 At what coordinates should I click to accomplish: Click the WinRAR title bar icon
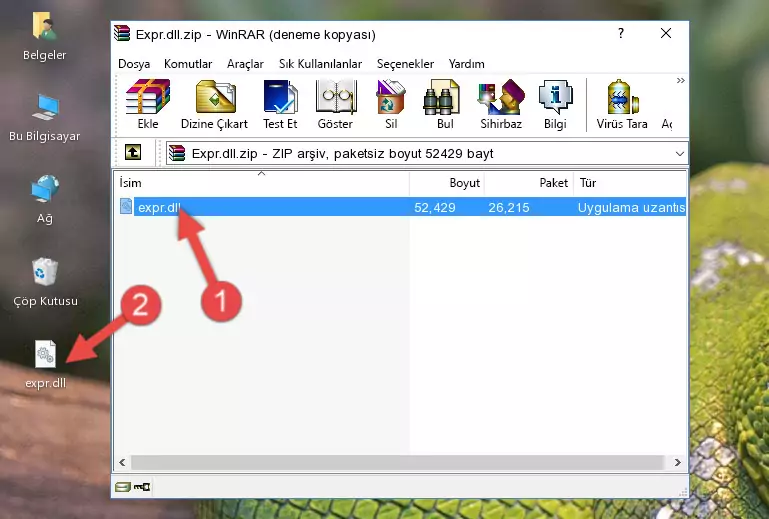(x=122, y=33)
